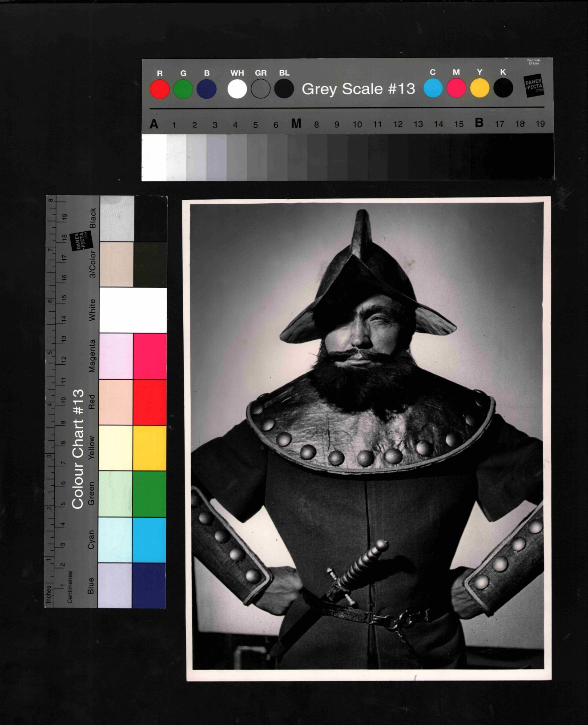Click the large white swatch on colour chart
588x725 pixels.
[x=133, y=310]
